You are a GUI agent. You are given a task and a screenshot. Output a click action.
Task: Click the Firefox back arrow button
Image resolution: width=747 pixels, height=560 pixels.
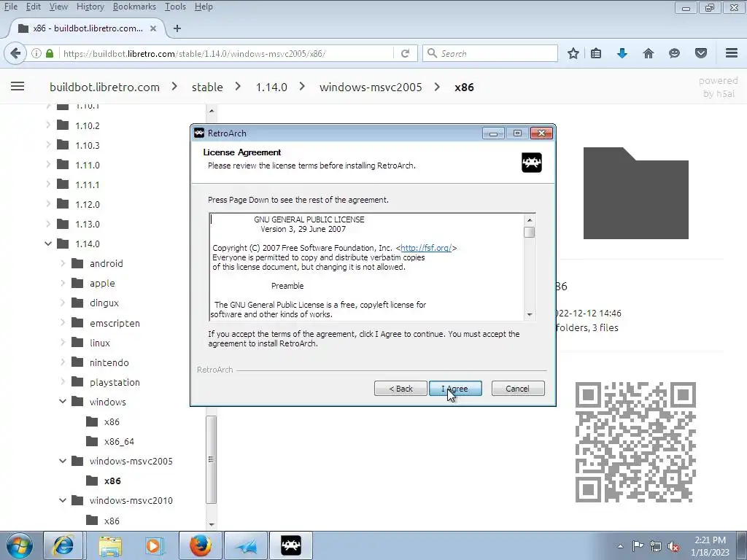[15, 53]
